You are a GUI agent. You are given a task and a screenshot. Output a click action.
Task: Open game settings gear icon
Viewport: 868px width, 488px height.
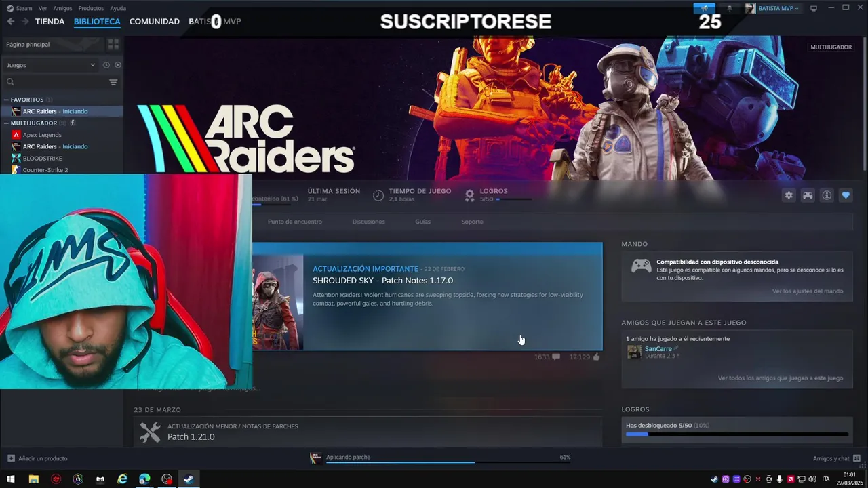coord(789,195)
